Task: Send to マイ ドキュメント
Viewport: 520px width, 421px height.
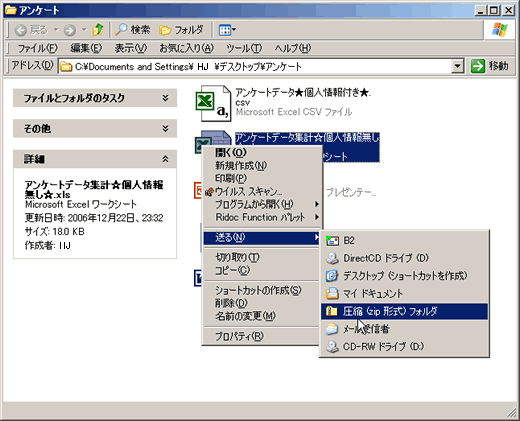Action: pos(404,293)
